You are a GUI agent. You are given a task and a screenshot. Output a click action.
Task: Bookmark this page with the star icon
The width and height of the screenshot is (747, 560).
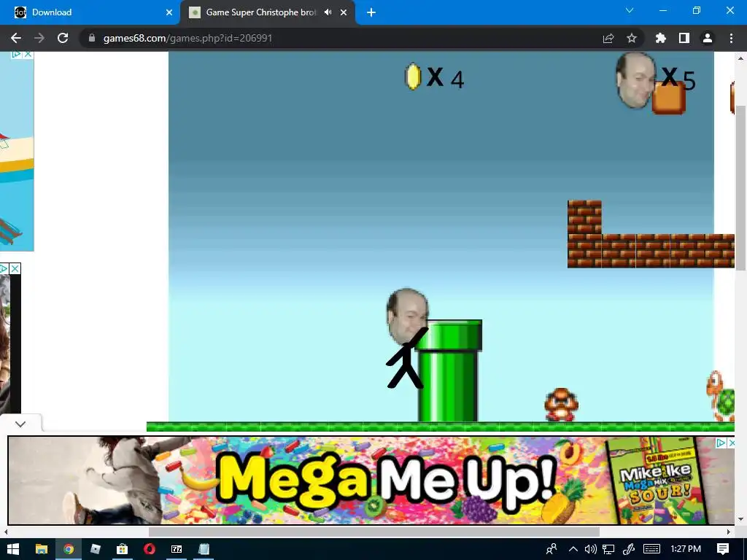point(632,38)
